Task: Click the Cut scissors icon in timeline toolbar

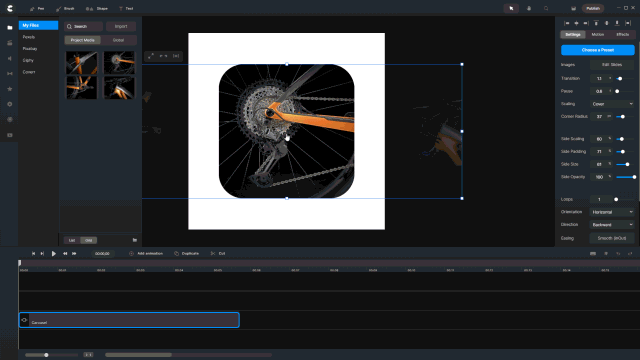Action: [x=213, y=253]
